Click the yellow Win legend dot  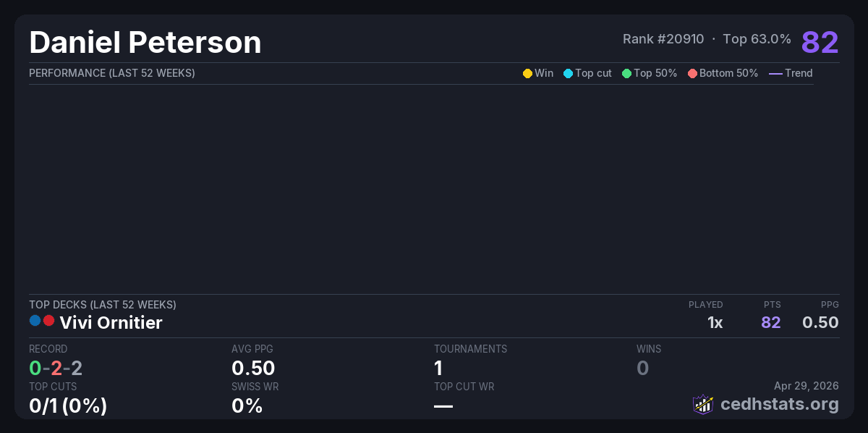[527, 73]
